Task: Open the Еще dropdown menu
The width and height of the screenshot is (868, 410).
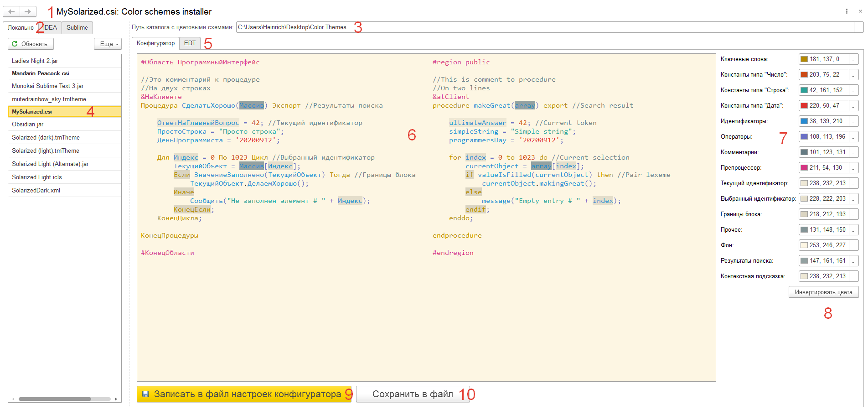Action: [x=108, y=44]
